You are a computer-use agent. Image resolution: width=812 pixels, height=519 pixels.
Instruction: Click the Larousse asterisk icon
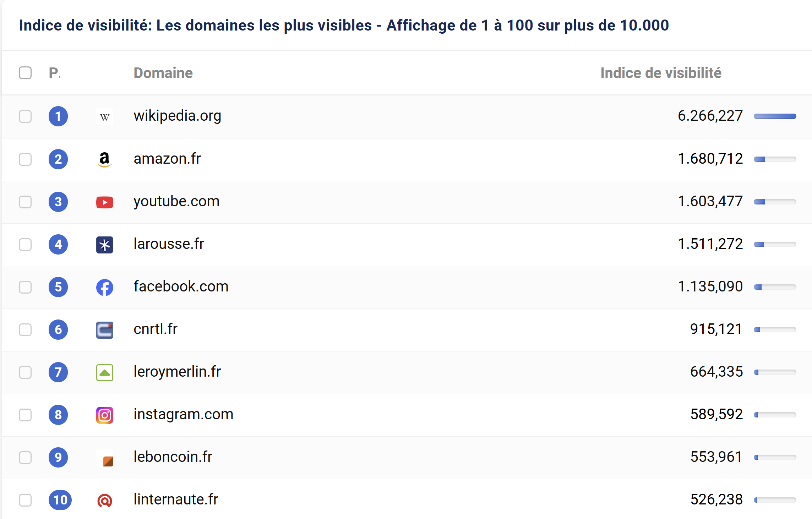(104, 245)
